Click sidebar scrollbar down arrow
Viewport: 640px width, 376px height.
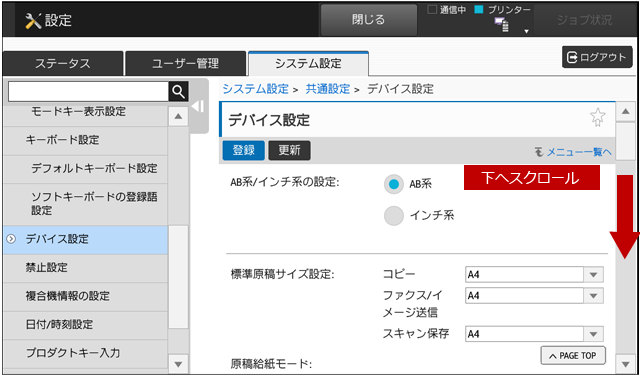178,363
